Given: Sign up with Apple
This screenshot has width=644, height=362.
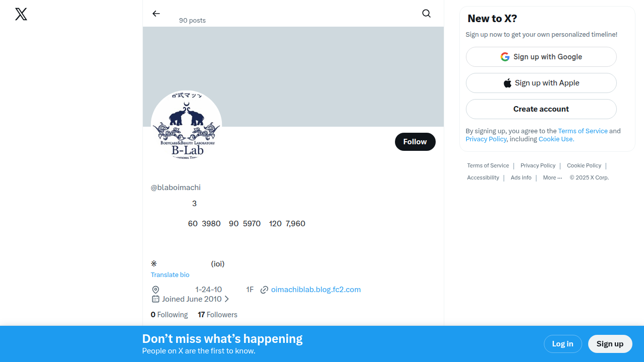Looking at the screenshot, I should click(x=541, y=83).
